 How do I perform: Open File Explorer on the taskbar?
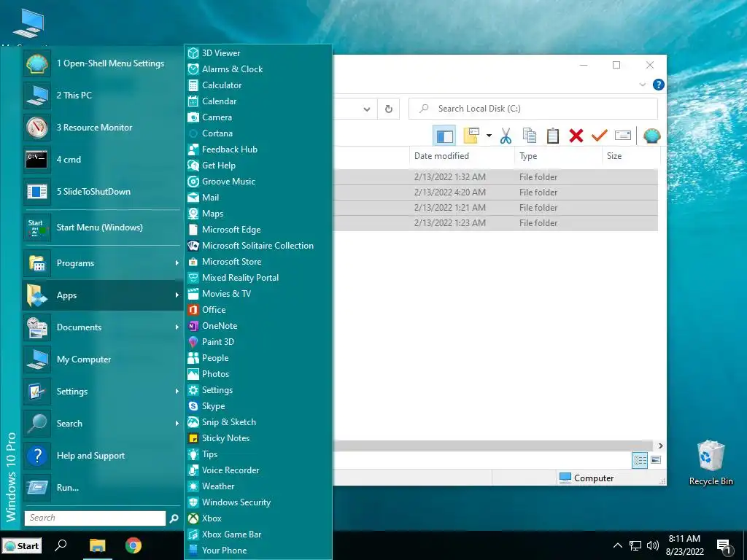tap(97, 545)
